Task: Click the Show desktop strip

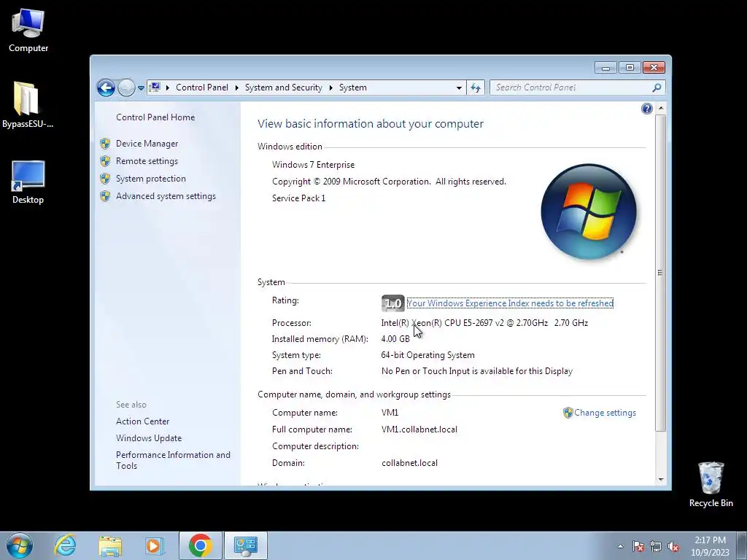Action: 742,545
